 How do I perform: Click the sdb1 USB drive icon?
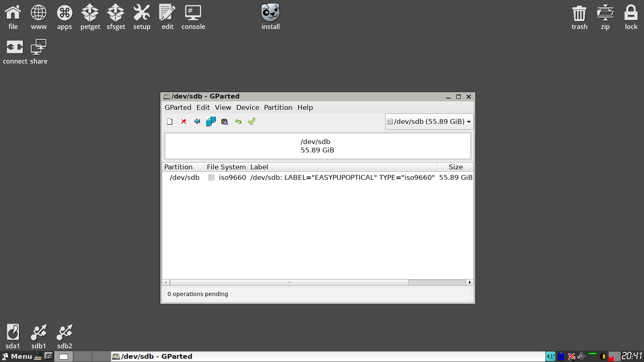click(x=39, y=337)
